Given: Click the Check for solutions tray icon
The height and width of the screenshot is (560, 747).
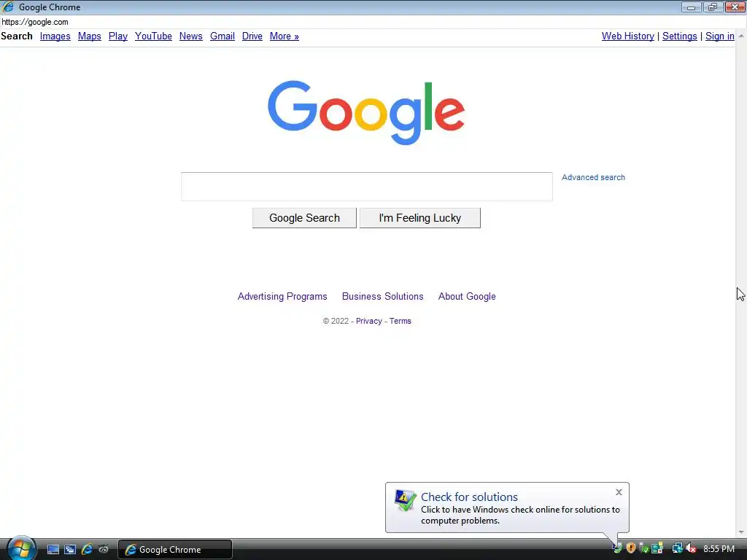Looking at the screenshot, I should 617,548.
